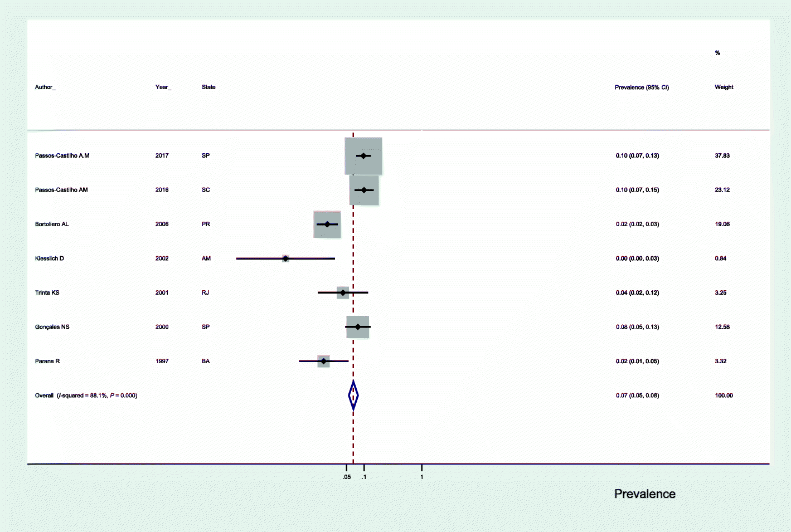This screenshot has height=532, width=791.
Task: Click axis tick label '.1'
Action: pos(363,477)
